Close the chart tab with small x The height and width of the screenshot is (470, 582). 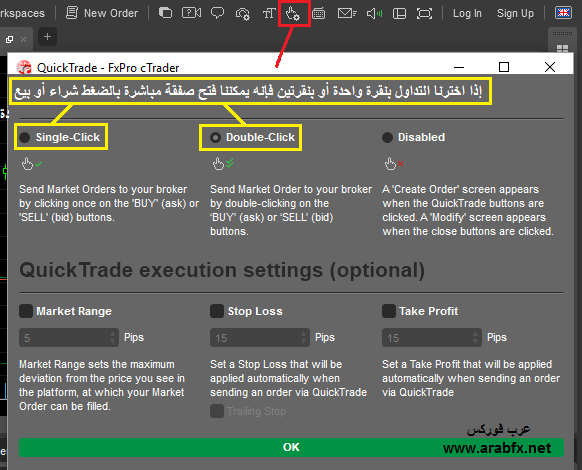point(23,39)
